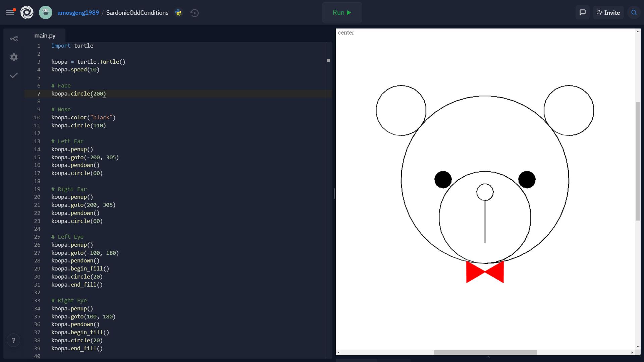644x362 pixels.
Task: Click the 'koopa.speed(10)' line
Action: [75, 70]
